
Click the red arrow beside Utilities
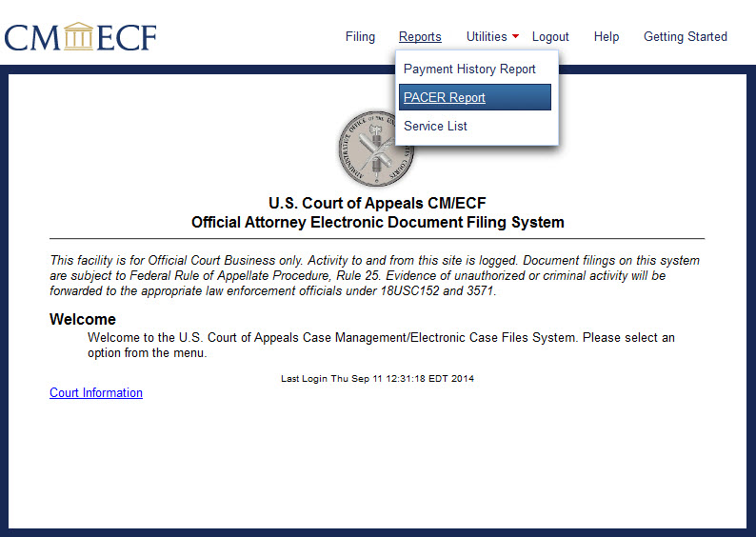[x=515, y=37]
